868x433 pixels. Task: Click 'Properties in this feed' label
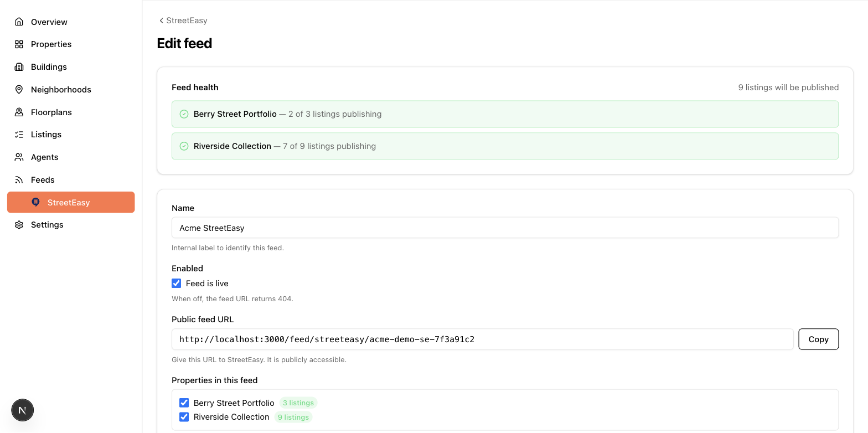[215, 380]
